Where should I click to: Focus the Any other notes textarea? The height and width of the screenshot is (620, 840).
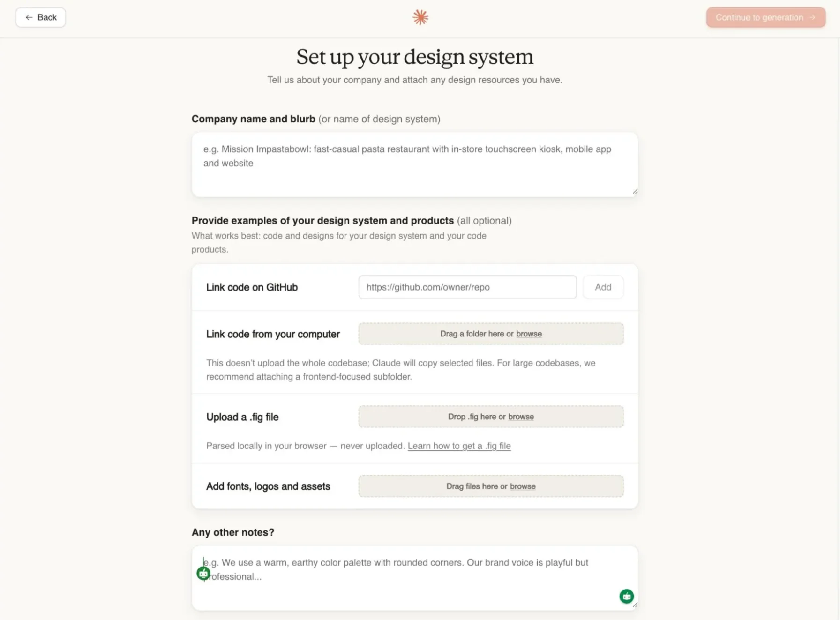tap(414, 578)
